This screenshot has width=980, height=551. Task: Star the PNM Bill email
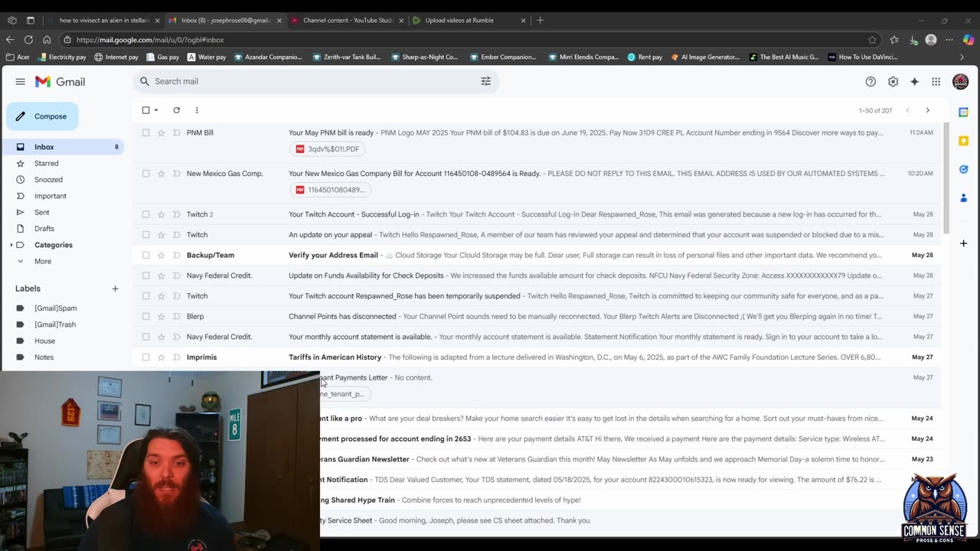pos(161,132)
